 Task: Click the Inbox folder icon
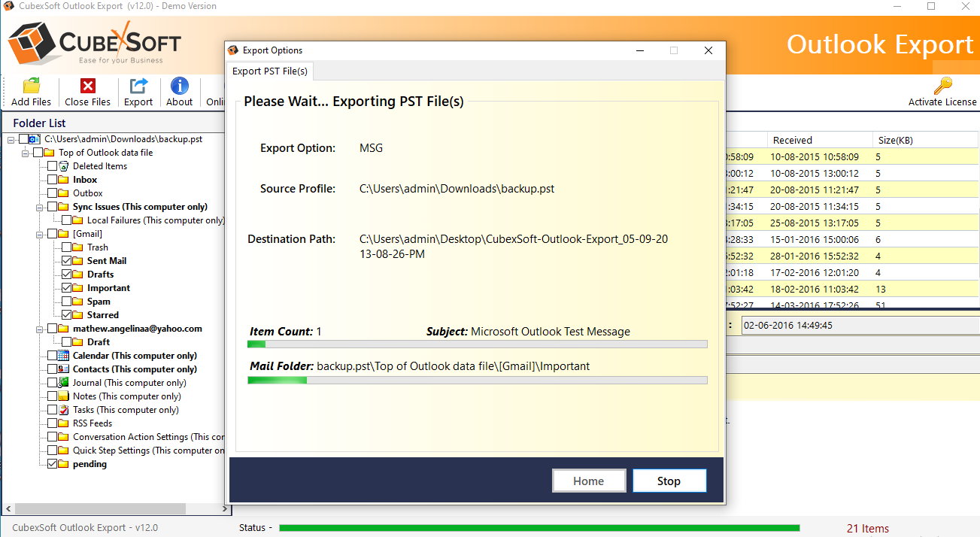(x=63, y=180)
